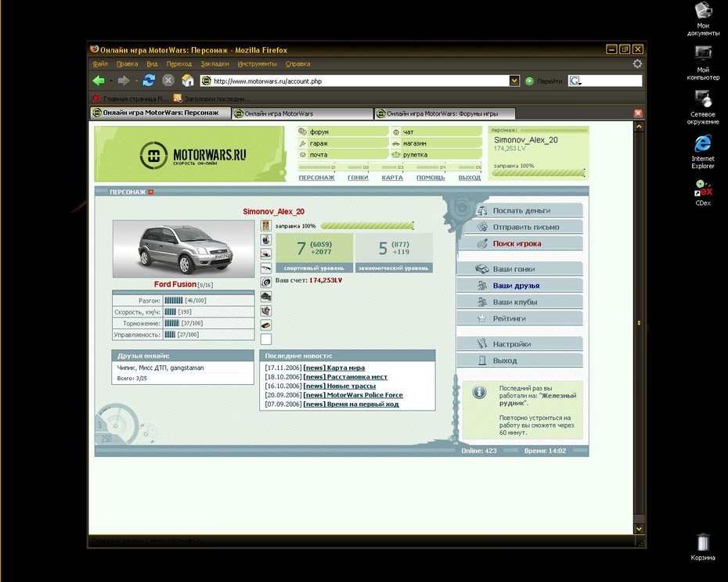Open the Инструменты menu

(x=257, y=63)
